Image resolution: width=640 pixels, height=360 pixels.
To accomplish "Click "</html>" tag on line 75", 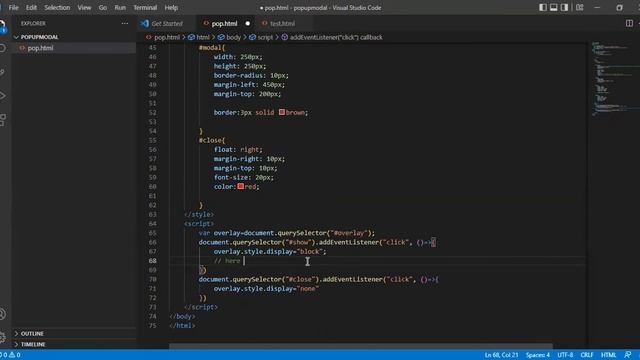I will click(x=182, y=325).
